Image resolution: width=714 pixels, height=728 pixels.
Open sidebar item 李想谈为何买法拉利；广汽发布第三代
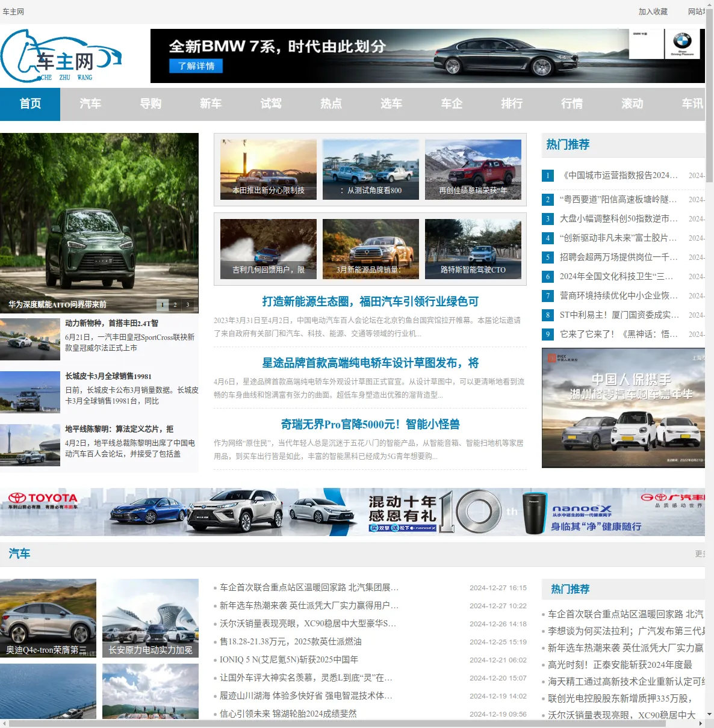pos(626,631)
